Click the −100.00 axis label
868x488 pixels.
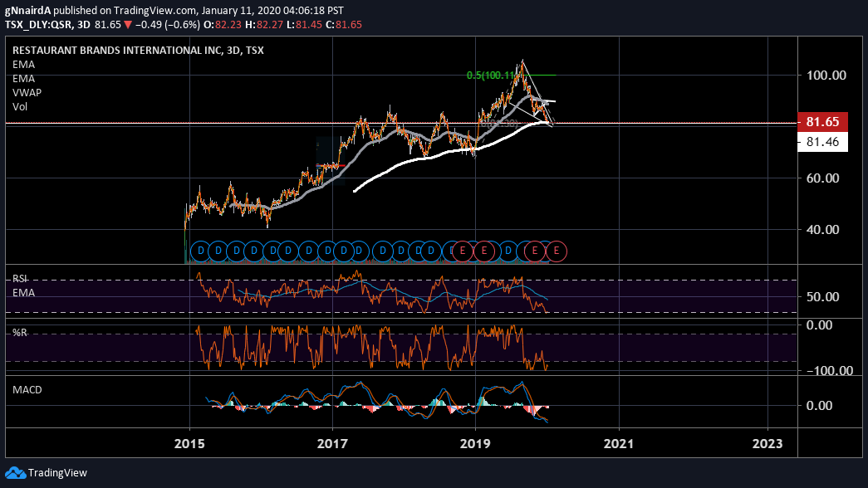click(x=829, y=371)
